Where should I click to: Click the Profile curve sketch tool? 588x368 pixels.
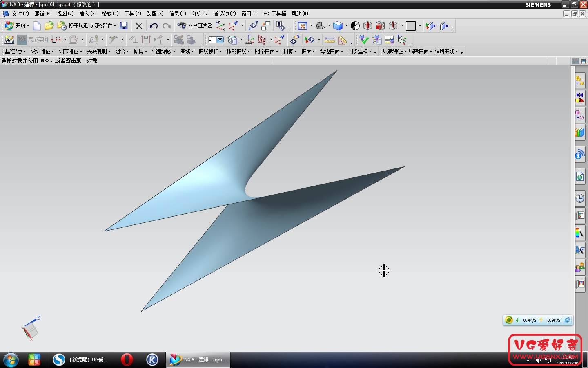click(x=56, y=40)
